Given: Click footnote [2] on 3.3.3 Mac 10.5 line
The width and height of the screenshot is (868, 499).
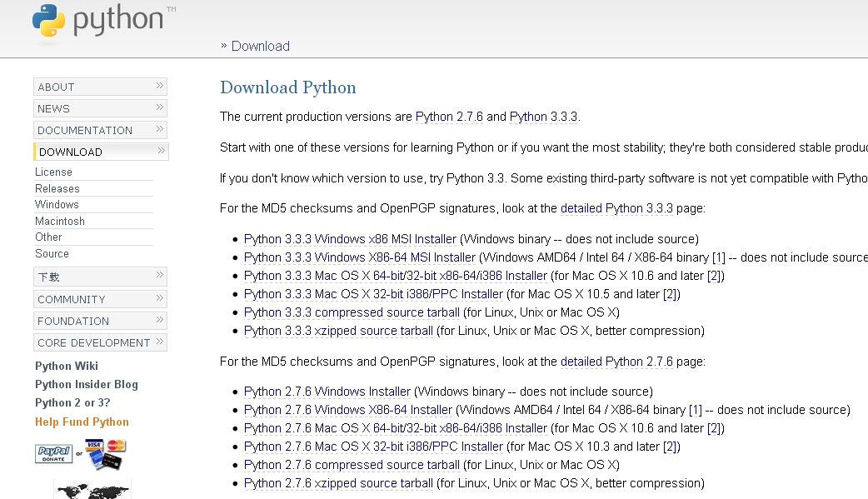Looking at the screenshot, I should [670, 294].
